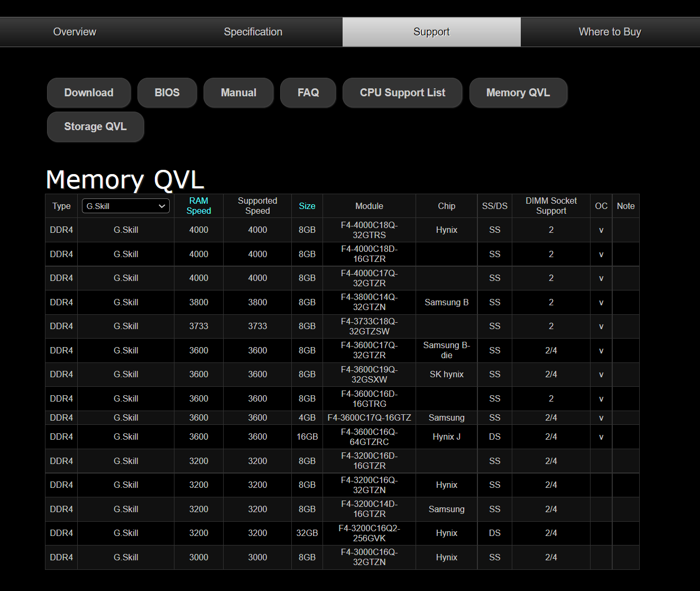Image resolution: width=700 pixels, height=591 pixels.
Task: Select module F4-4000C17Q-32GTZR
Action: point(369,278)
